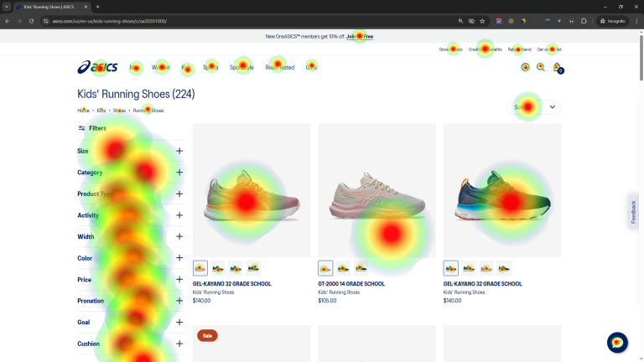The width and height of the screenshot is (644, 362).
Task: Expand the Pronation filter
Action: tap(130, 301)
